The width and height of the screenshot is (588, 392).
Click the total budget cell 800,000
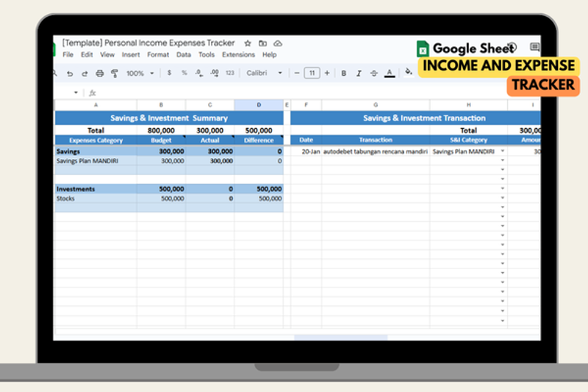(161, 130)
